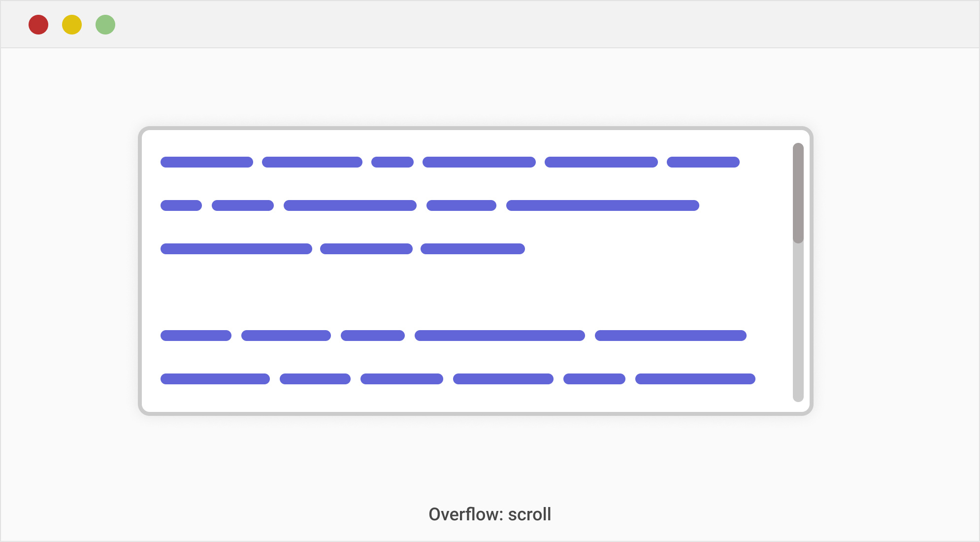
Task: Select the shortest purple bar in the top line
Action: 392,162
